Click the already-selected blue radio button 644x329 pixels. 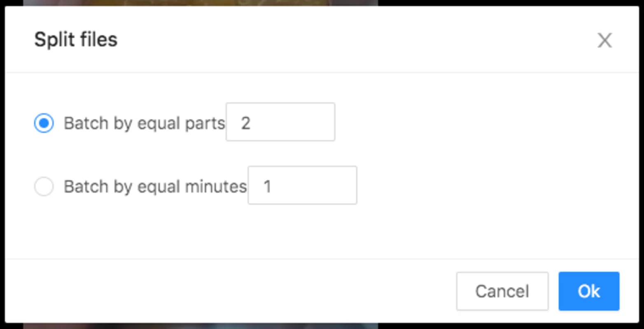click(44, 123)
